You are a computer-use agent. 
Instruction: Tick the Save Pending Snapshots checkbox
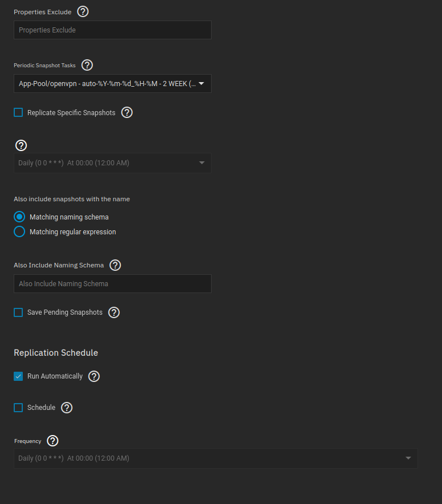[x=18, y=312]
